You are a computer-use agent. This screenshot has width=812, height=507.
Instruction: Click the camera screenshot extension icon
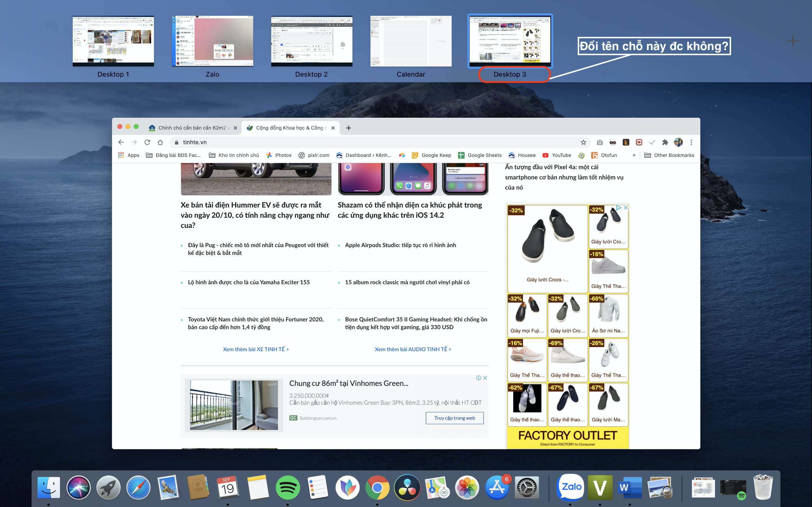600,142
